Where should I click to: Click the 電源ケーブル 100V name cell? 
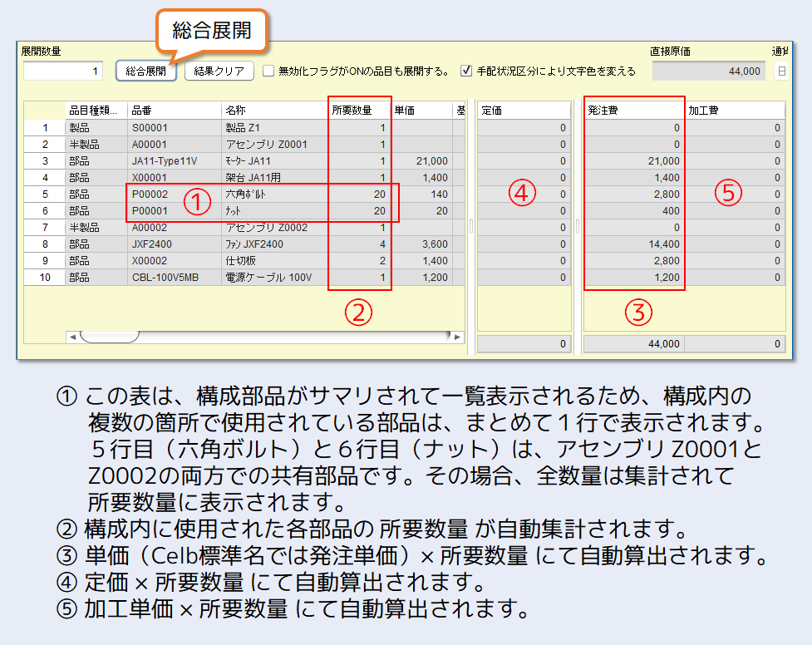[x=274, y=278]
